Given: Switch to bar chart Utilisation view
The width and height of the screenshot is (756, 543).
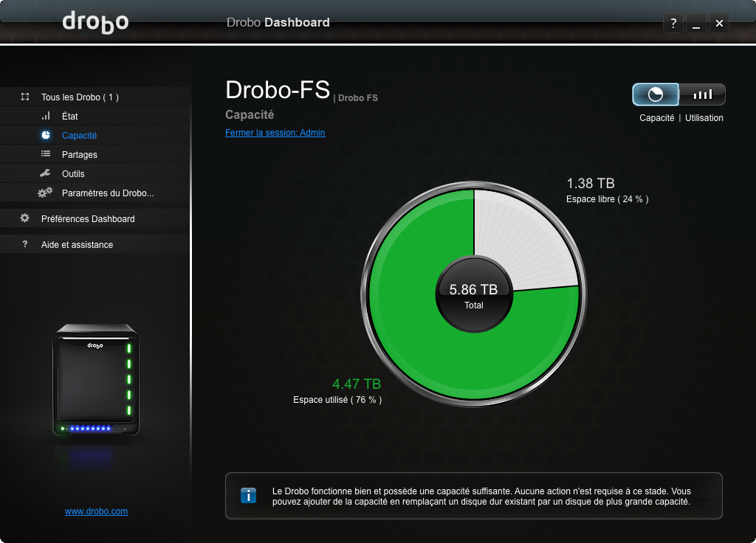Looking at the screenshot, I should [702, 94].
